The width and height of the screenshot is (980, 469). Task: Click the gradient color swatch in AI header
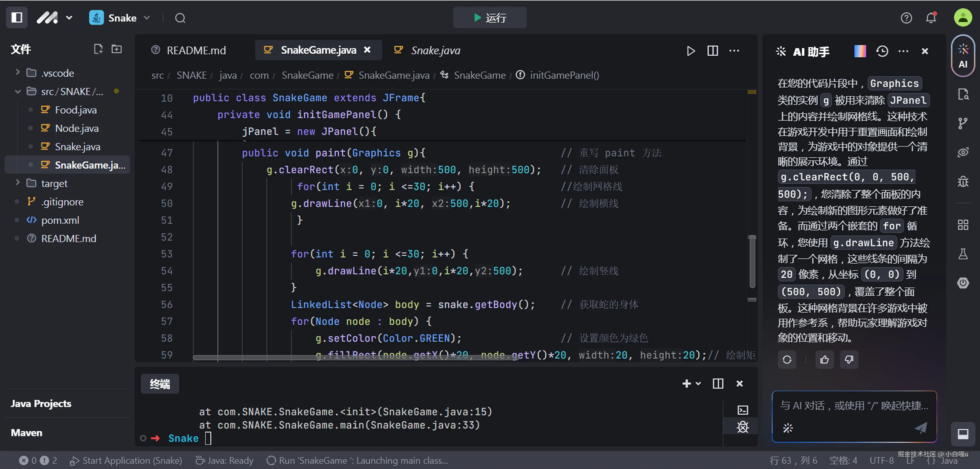pos(860,51)
